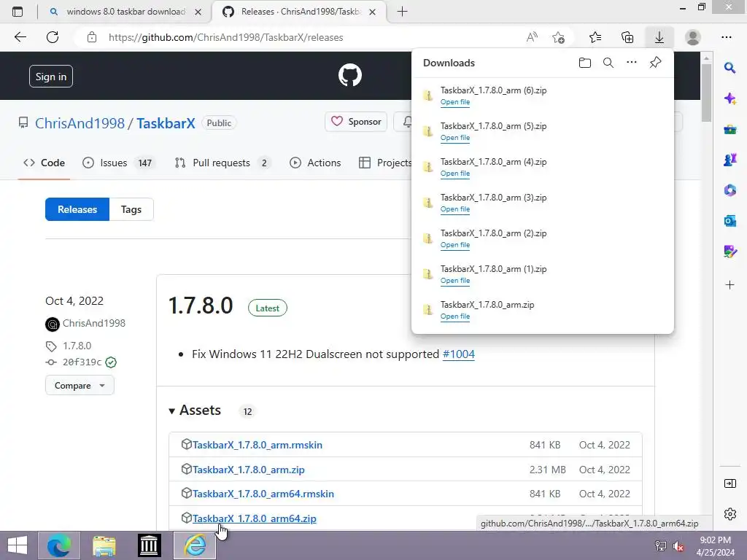This screenshot has height=560, width=747.
Task: Download TaskbarX_1.7.8.0_arm.zip asset link
Action: click(x=248, y=470)
